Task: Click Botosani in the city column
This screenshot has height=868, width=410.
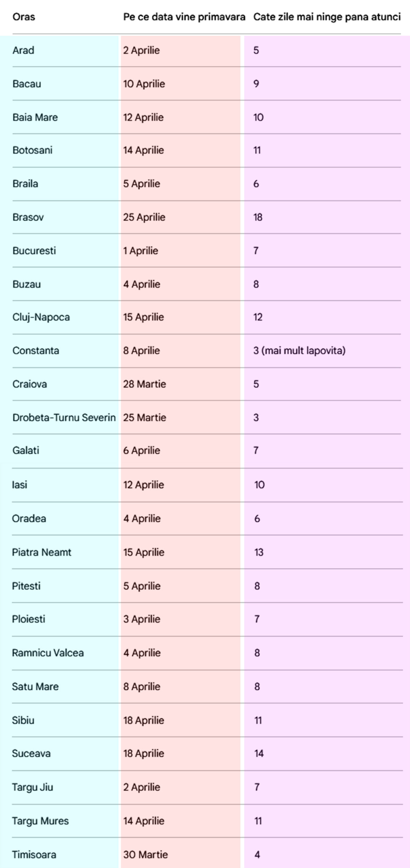Action: [33, 150]
